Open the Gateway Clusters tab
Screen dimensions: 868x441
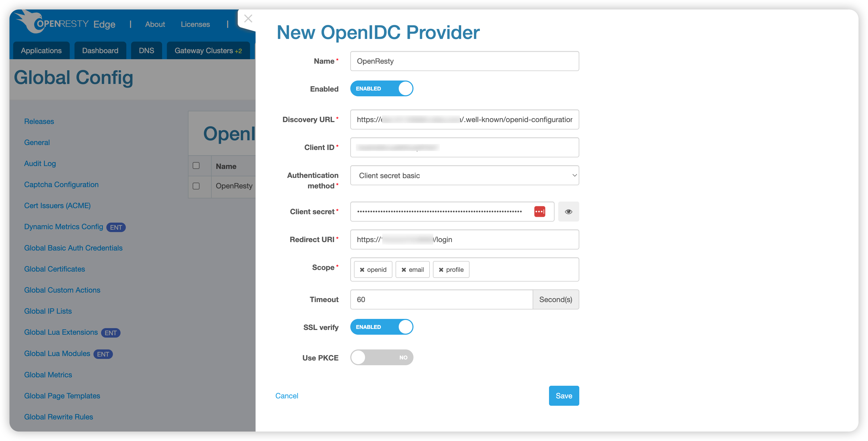coord(208,51)
